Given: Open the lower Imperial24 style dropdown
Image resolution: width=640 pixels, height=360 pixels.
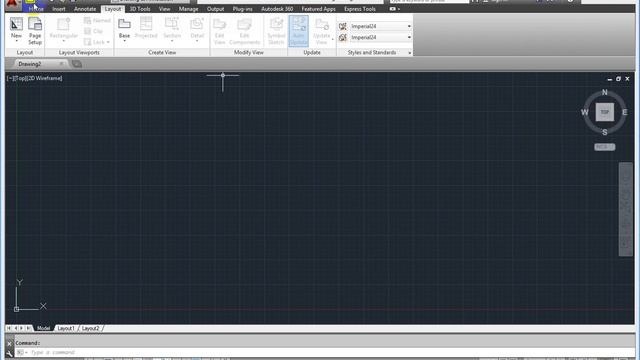Looking at the screenshot, I should (409, 37).
